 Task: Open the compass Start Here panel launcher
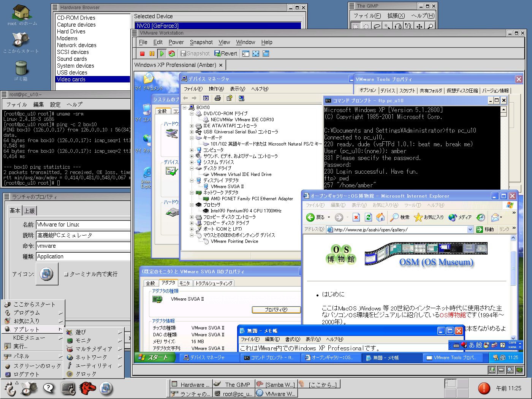(x=29, y=388)
